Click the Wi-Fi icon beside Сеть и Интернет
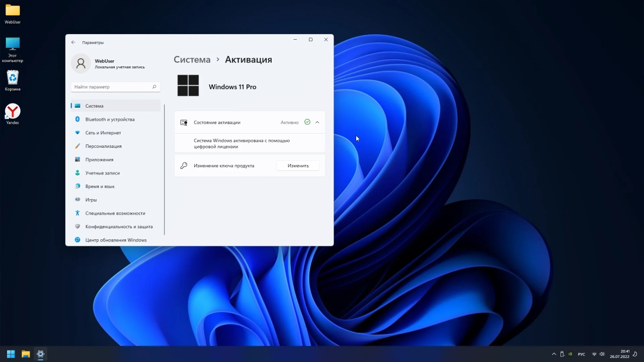The image size is (644, 362). [77, 133]
